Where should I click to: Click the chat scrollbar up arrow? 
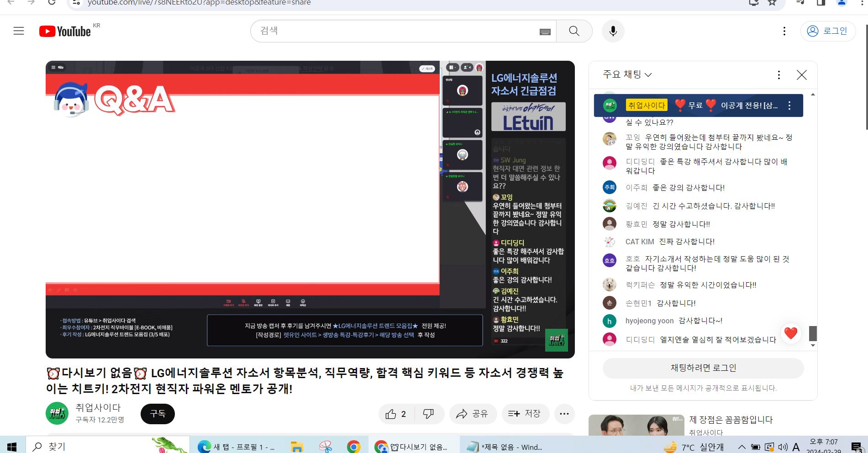[813, 95]
